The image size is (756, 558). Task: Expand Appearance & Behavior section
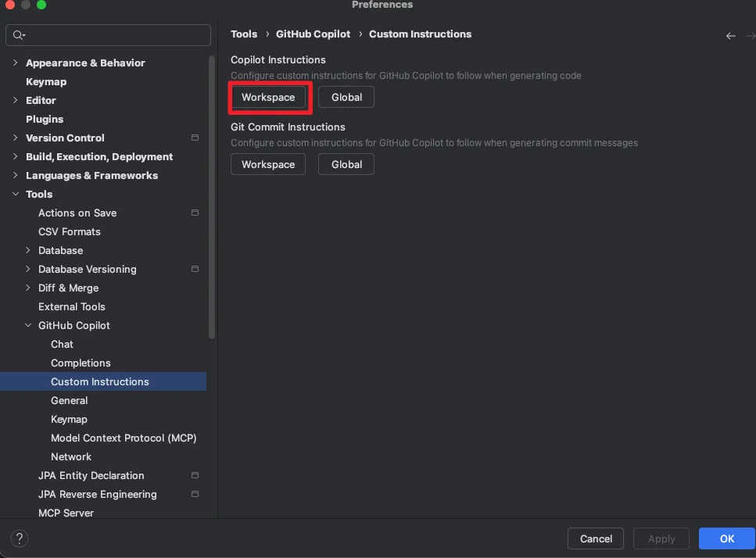pyautogui.click(x=16, y=63)
